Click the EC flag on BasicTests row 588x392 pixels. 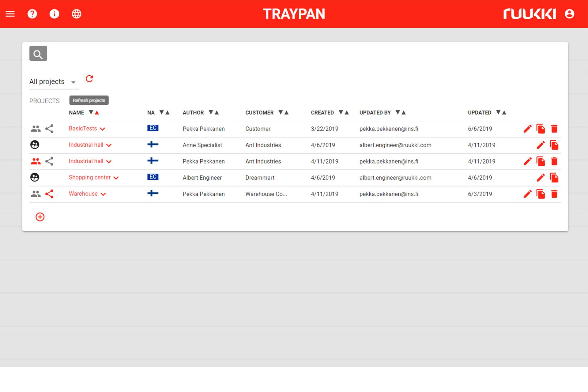[153, 128]
